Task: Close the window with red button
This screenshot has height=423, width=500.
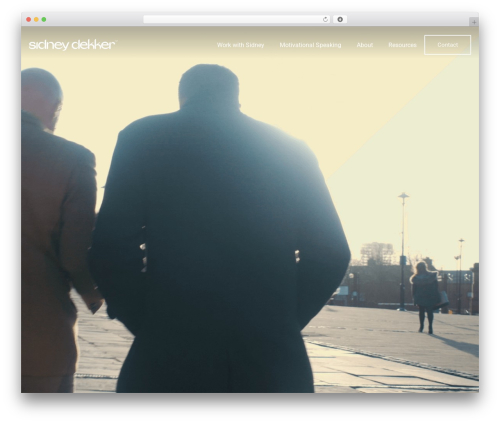Action: coord(29,19)
